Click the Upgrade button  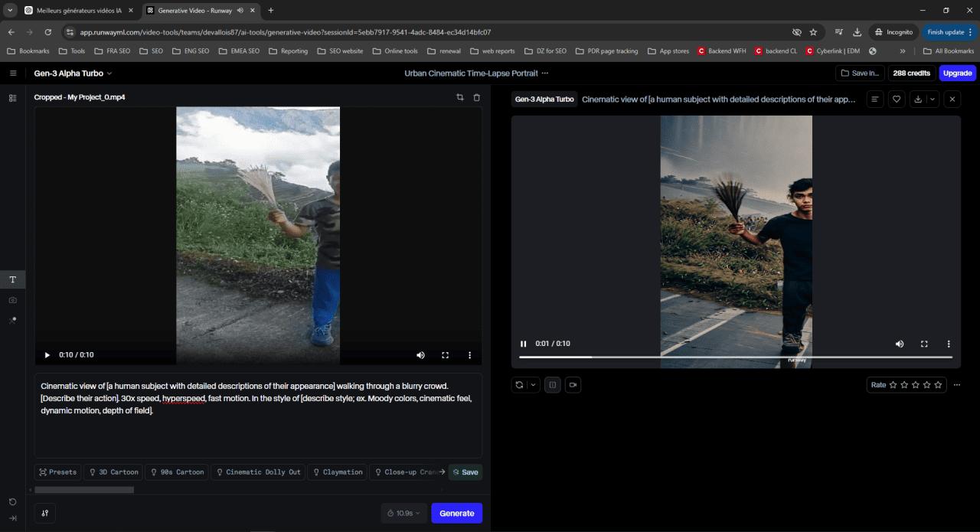coord(957,73)
